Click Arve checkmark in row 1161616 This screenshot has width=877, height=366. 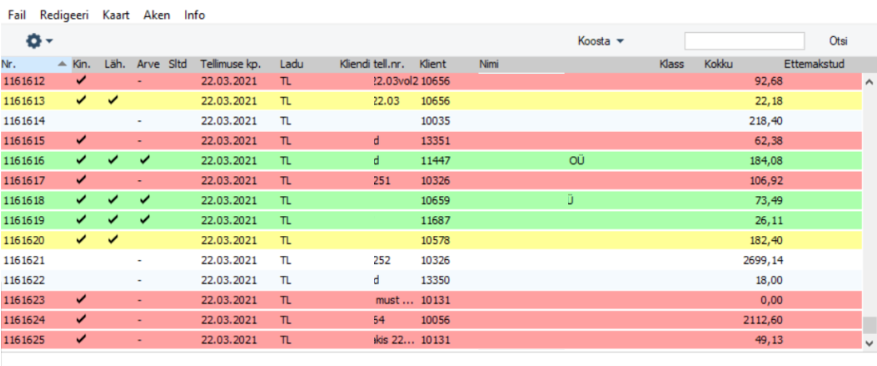coord(145,161)
